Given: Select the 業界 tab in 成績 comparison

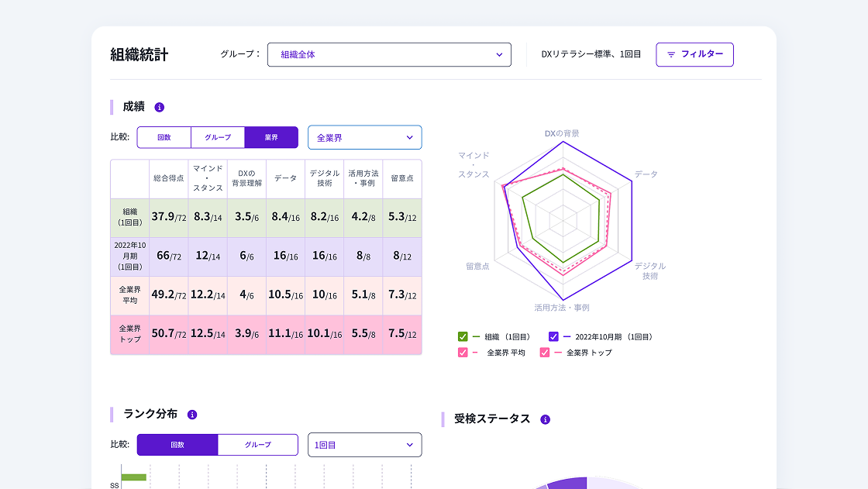Looking at the screenshot, I should pos(271,137).
